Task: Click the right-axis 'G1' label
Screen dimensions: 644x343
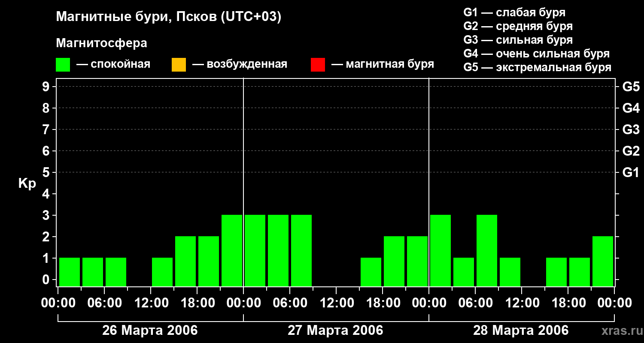Action: (631, 172)
